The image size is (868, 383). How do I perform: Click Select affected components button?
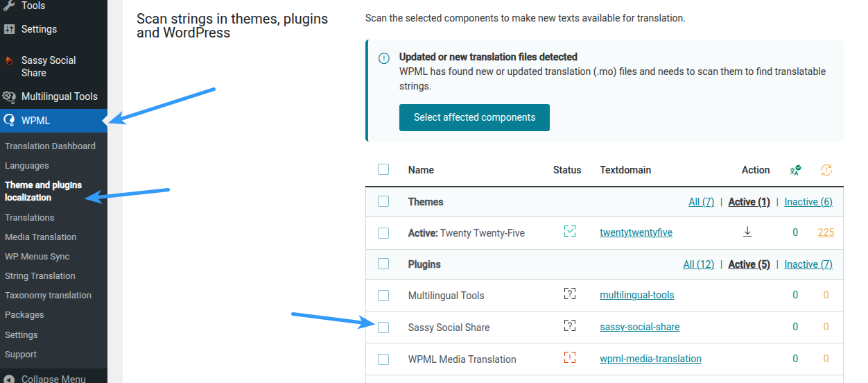tap(474, 117)
